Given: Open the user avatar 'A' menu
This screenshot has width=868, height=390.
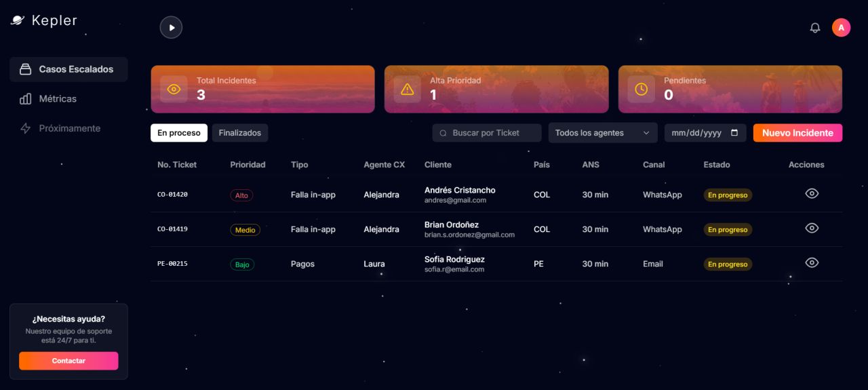Looking at the screenshot, I should pyautogui.click(x=841, y=27).
